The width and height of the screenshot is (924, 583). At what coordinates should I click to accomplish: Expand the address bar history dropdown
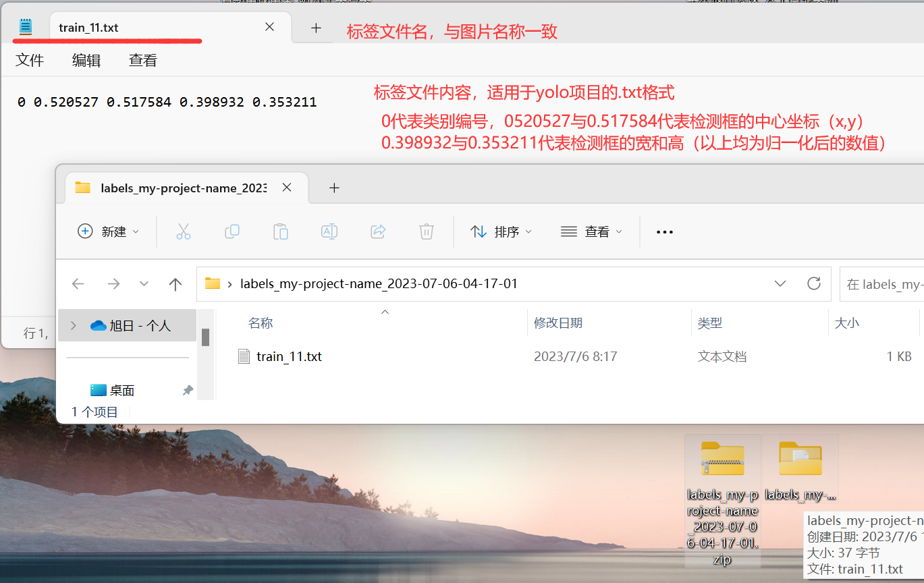pos(780,283)
